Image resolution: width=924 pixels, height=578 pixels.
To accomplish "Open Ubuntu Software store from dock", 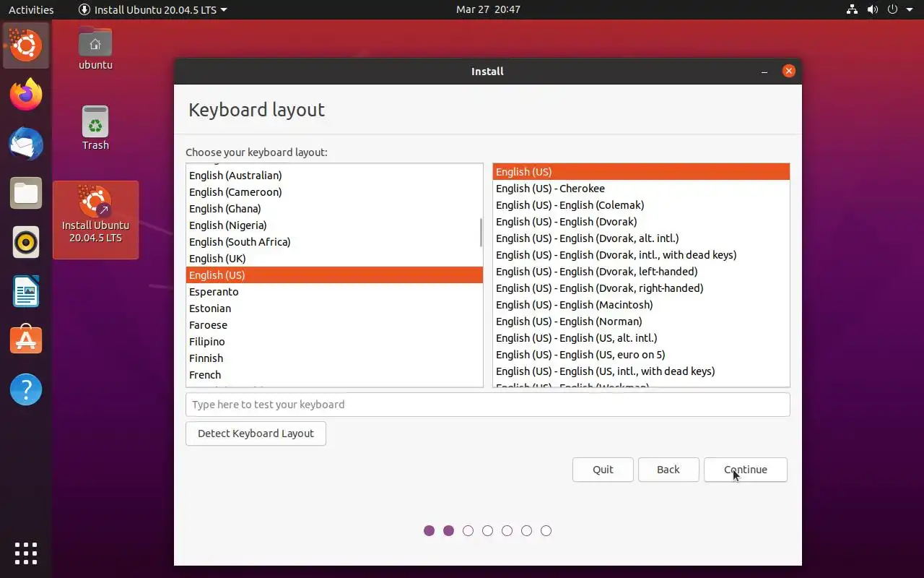I will point(26,340).
